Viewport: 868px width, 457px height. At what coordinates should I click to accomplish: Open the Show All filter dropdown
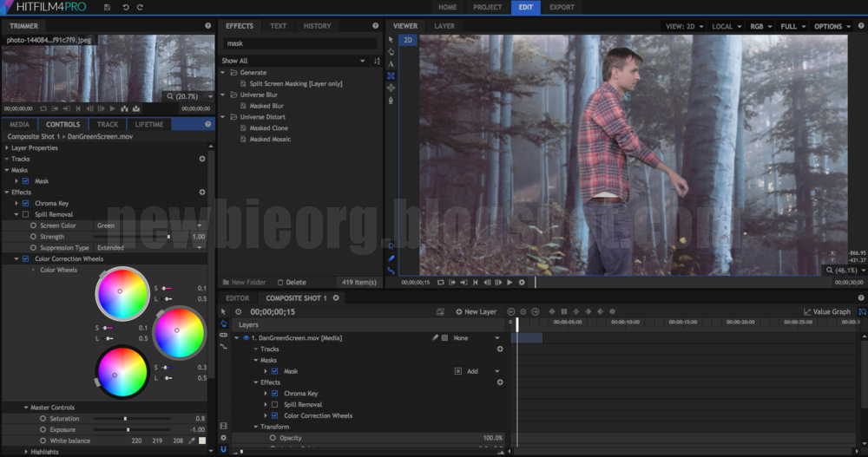pyautogui.click(x=293, y=61)
